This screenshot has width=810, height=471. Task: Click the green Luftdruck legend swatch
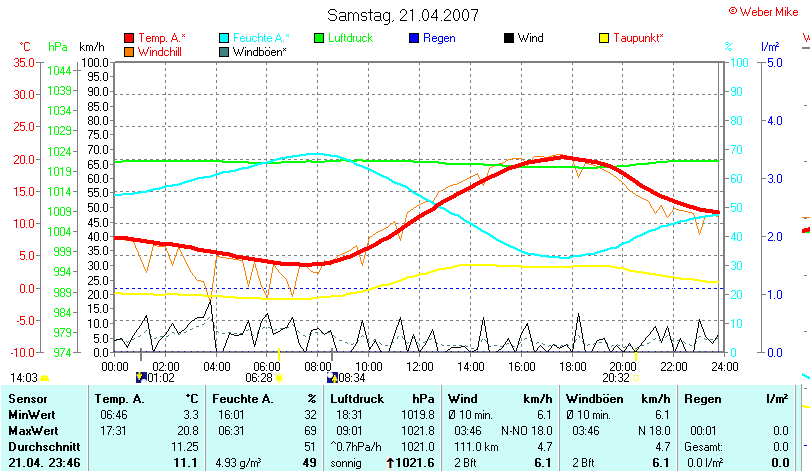[319, 38]
